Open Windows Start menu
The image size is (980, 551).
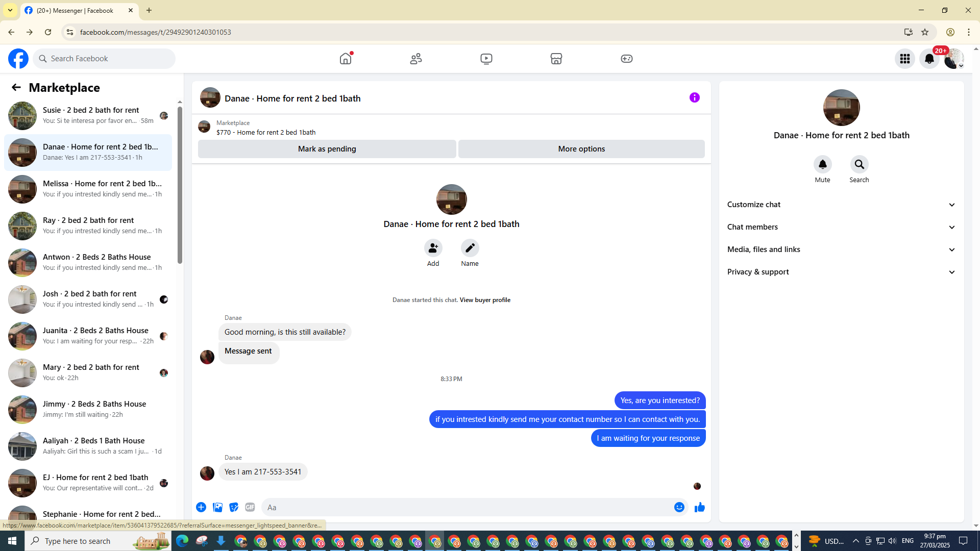(12, 541)
